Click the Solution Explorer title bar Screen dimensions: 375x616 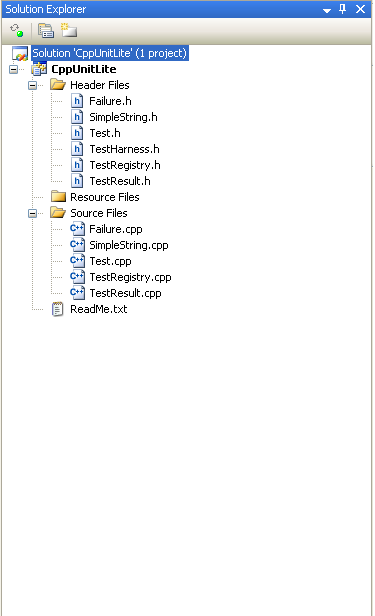[186, 9]
